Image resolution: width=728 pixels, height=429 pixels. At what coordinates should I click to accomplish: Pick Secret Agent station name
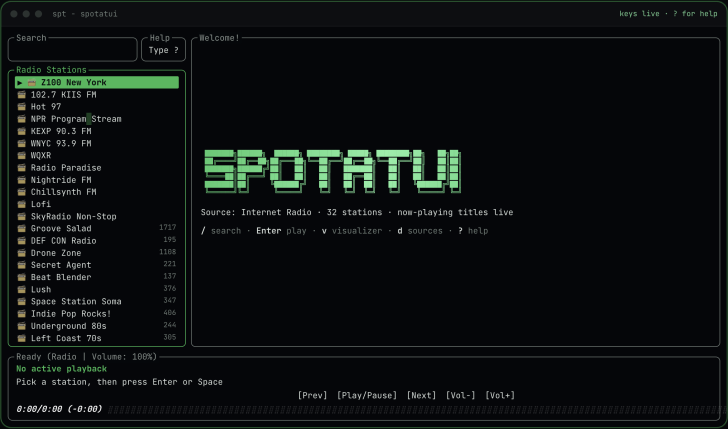pos(61,265)
